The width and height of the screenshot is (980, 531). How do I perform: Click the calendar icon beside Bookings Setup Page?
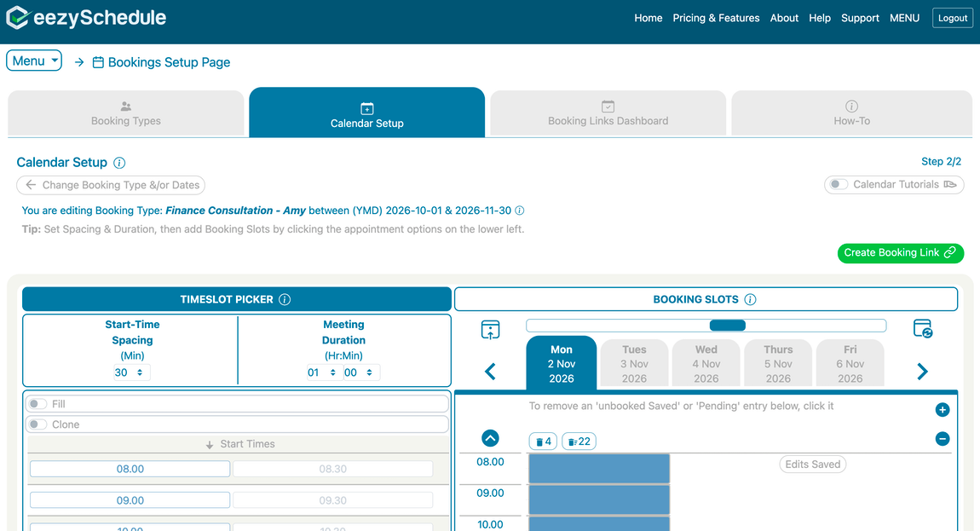tap(98, 62)
